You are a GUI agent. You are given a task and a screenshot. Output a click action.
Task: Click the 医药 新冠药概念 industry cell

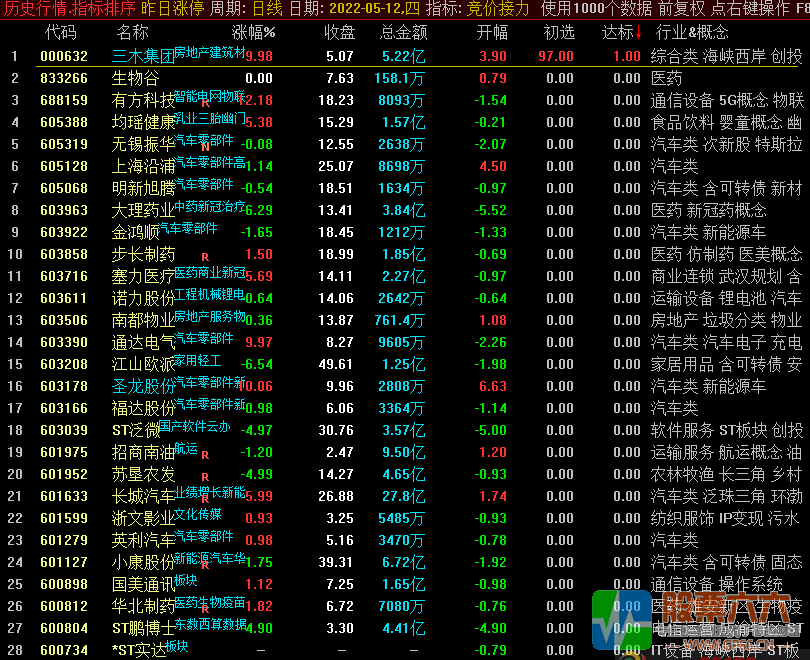(x=708, y=210)
